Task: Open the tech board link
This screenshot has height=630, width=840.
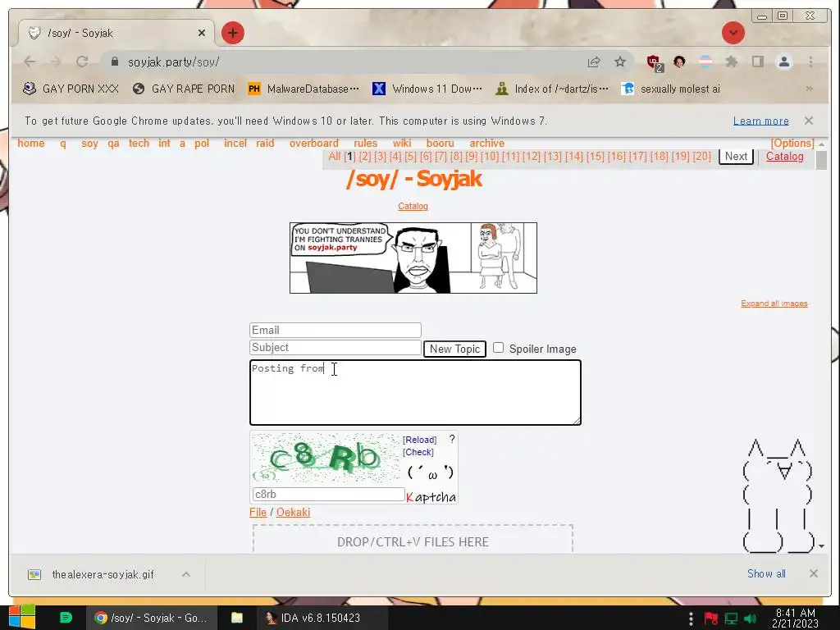Action: (x=139, y=143)
